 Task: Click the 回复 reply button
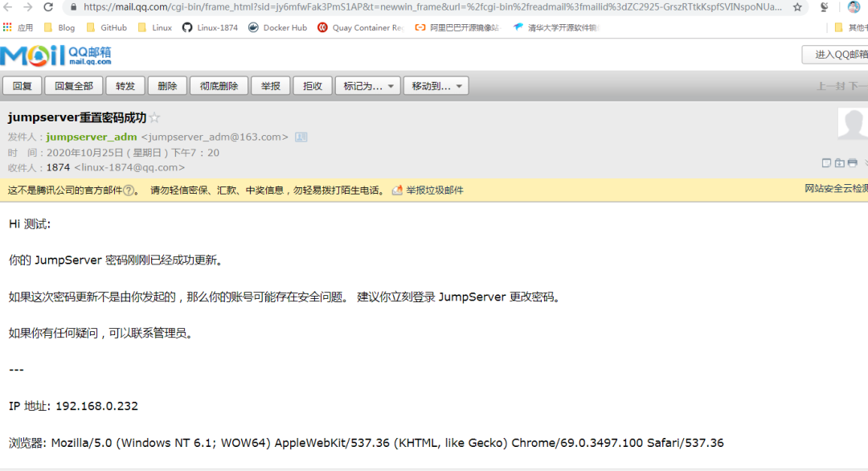23,86
